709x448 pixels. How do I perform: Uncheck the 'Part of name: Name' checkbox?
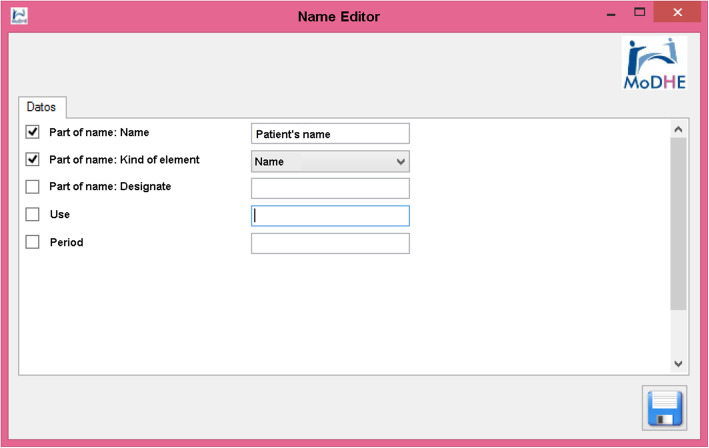coord(33,132)
